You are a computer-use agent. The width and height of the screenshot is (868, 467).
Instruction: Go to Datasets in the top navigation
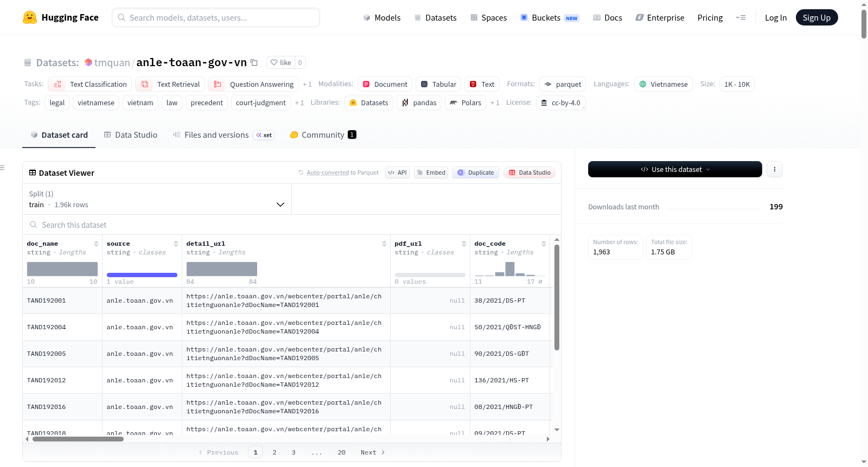[x=436, y=17]
